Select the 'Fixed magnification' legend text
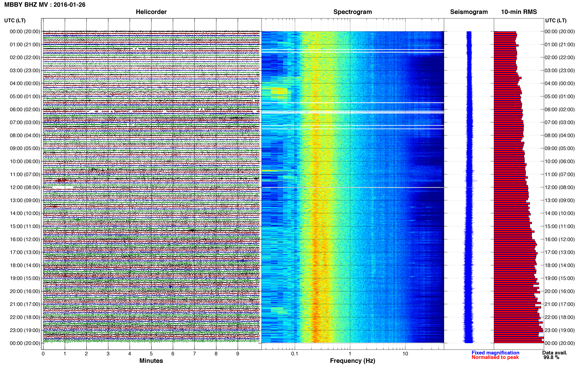The width and height of the screenshot is (588, 368). click(495, 353)
